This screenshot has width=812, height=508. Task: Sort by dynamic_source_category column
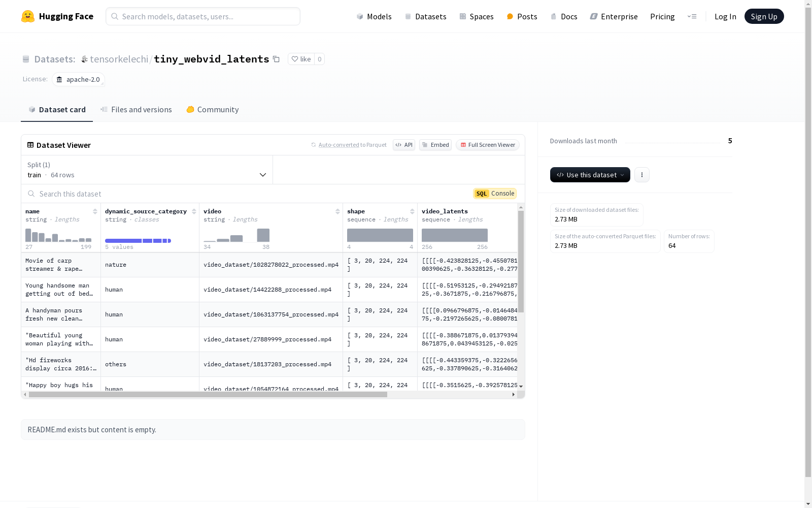click(194, 211)
